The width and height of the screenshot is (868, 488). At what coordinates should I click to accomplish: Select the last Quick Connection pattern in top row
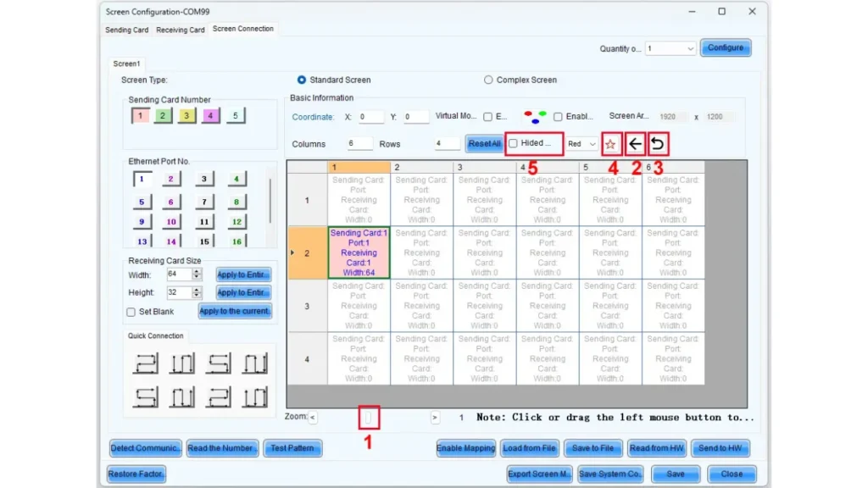pyautogui.click(x=255, y=363)
